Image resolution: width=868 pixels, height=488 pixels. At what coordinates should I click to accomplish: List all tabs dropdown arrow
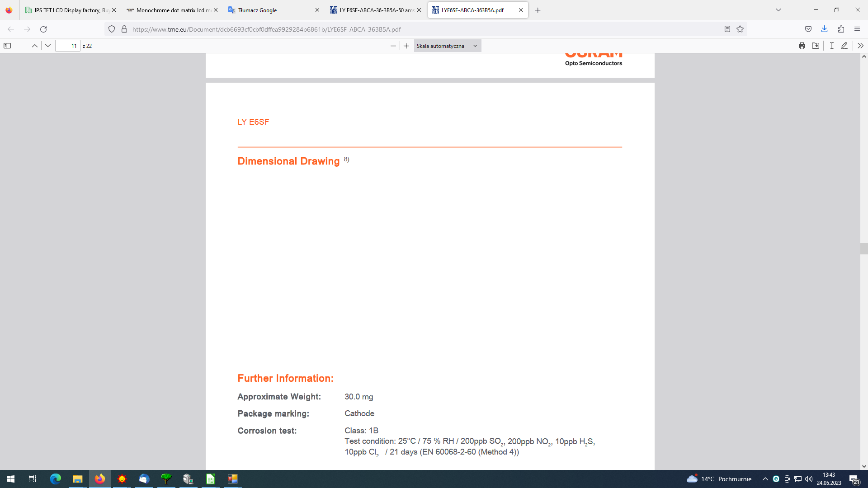[x=778, y=10]
